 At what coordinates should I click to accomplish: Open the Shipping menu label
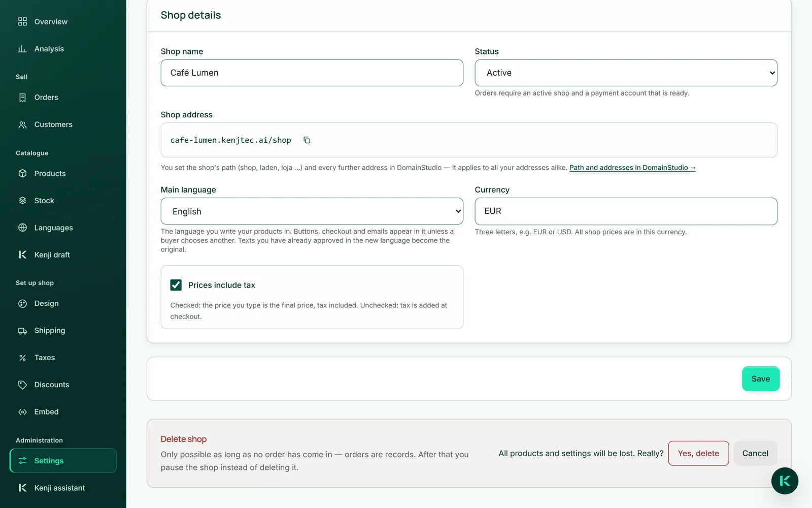pyautogui.click(x=50, y=331)
